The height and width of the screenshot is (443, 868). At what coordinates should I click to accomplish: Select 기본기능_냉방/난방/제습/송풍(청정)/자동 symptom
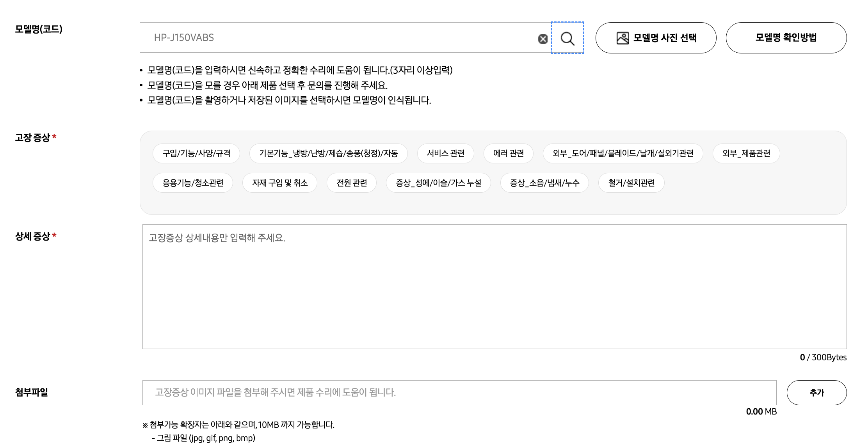[328, 153]
